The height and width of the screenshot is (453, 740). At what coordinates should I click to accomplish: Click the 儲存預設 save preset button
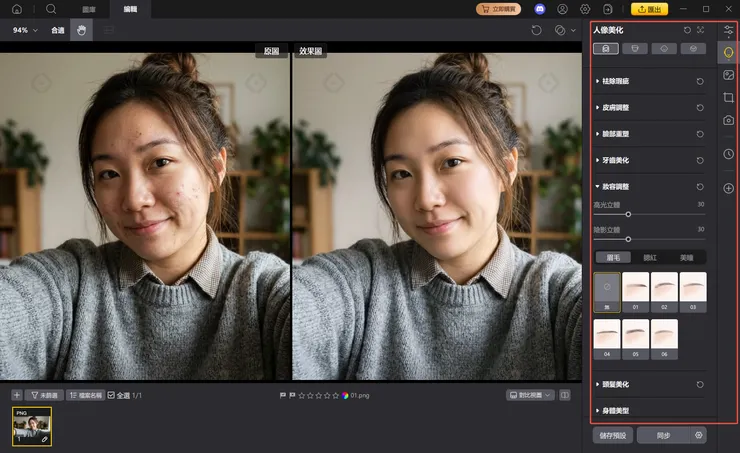point(613,436)
